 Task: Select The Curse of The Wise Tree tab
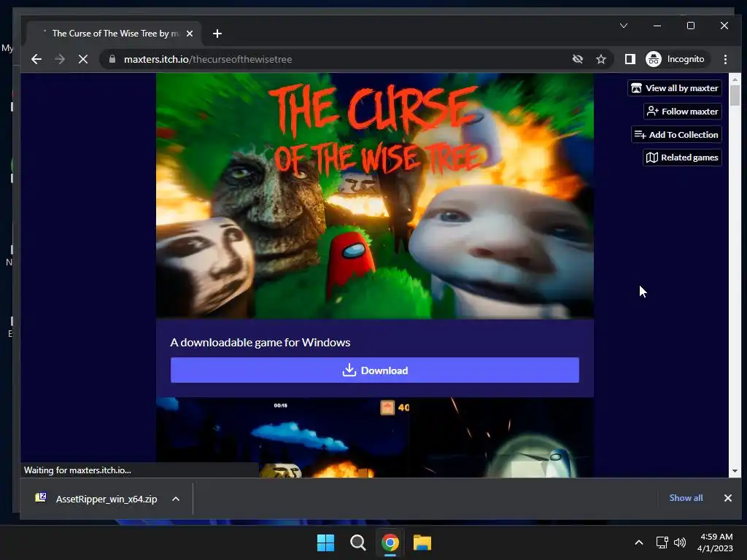(113, 34)
